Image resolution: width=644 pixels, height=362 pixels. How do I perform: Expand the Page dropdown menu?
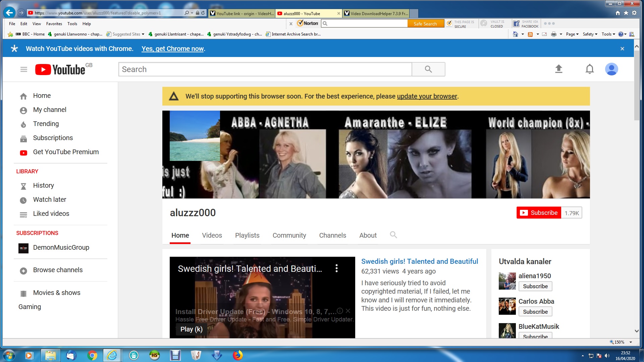coord(572,34)
